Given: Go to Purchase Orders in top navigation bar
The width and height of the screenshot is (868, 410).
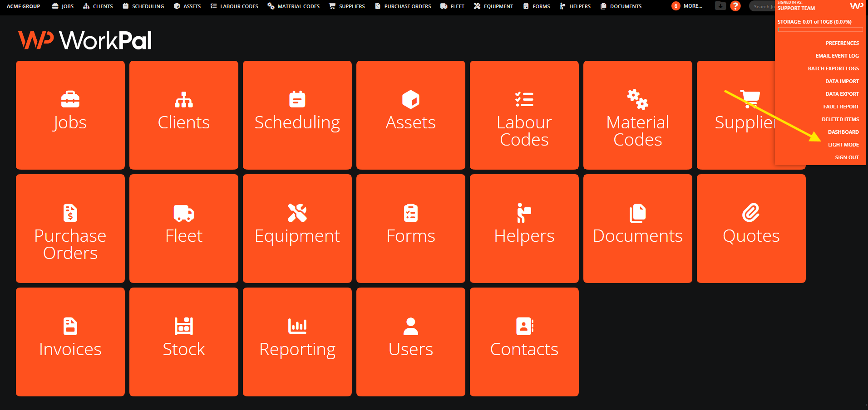Looking at the screenshot, I should (403, 6).
